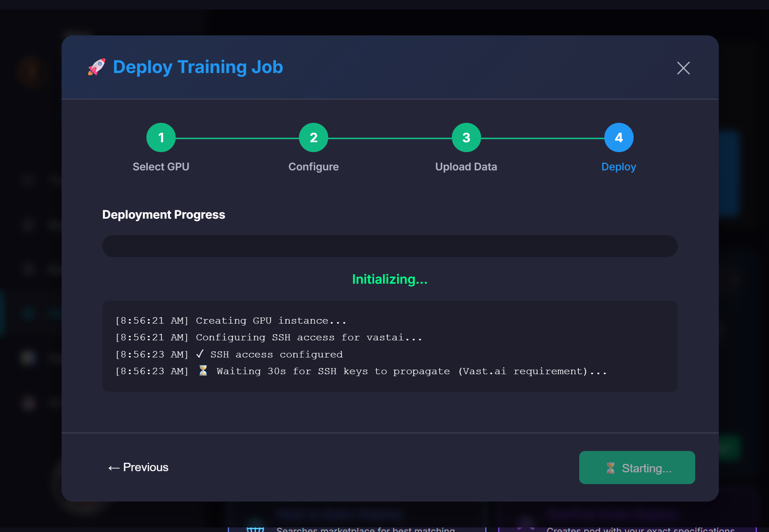The height and width of the screenshot is (532, 769).
Task: Select the step 1 circle for Select GPU
Action: tap(161, 137)
